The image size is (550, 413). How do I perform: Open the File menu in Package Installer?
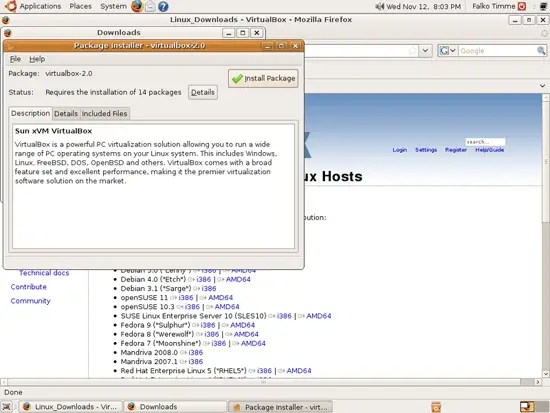pyautogui.click(x=15, y=59)
